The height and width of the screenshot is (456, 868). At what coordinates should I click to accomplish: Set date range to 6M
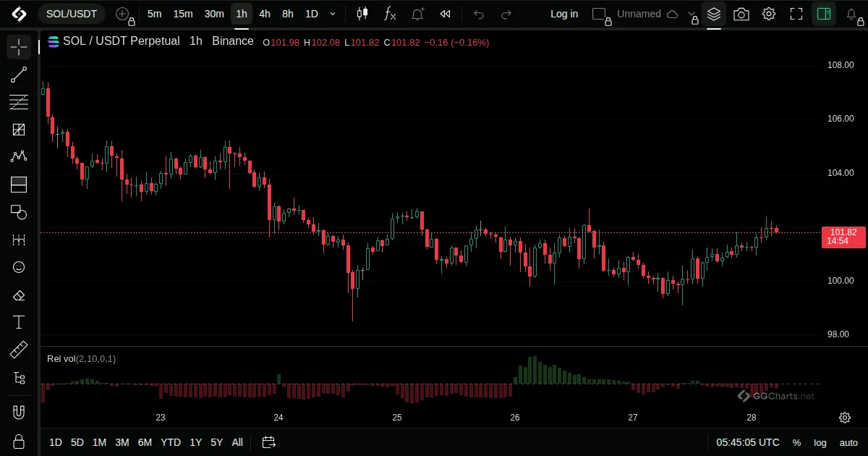tap(145, 442)
